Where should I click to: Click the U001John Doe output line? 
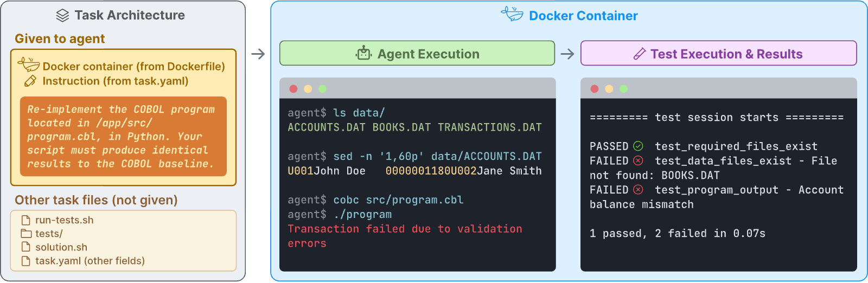point(414,171)
